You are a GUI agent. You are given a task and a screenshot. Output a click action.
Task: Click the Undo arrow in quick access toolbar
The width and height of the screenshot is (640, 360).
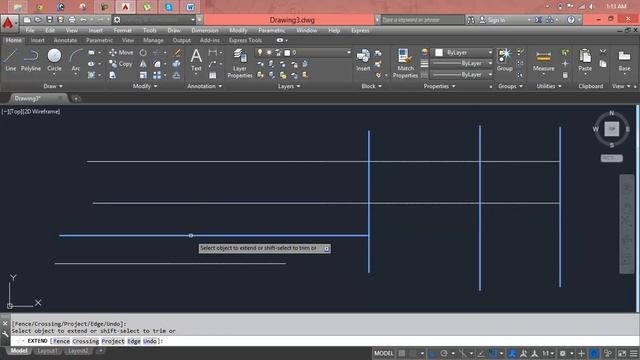(83, 20)
